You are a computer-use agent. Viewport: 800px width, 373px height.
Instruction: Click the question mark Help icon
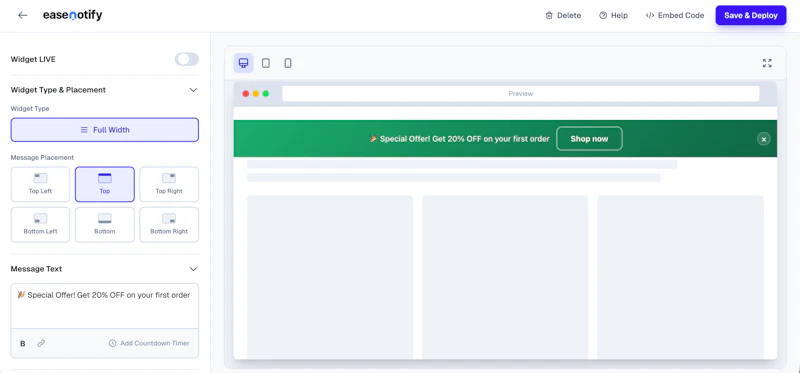pos(603,15)
